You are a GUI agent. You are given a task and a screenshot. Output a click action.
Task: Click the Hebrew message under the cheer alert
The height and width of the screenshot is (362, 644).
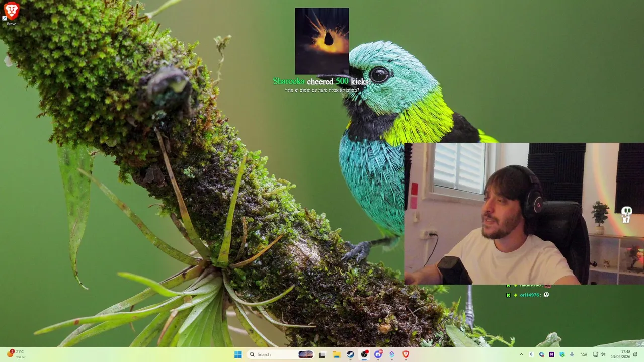[322, 90]
